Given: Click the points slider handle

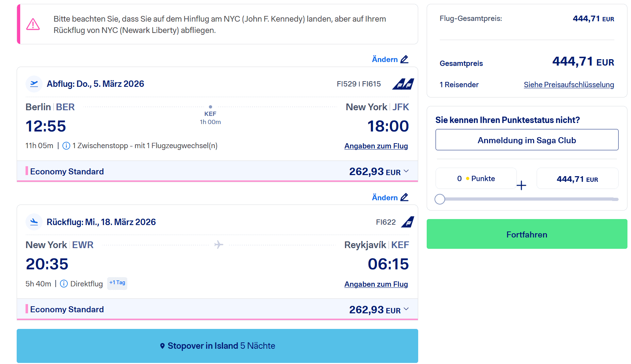Looking at the screenshot, I should click(440, 199).
